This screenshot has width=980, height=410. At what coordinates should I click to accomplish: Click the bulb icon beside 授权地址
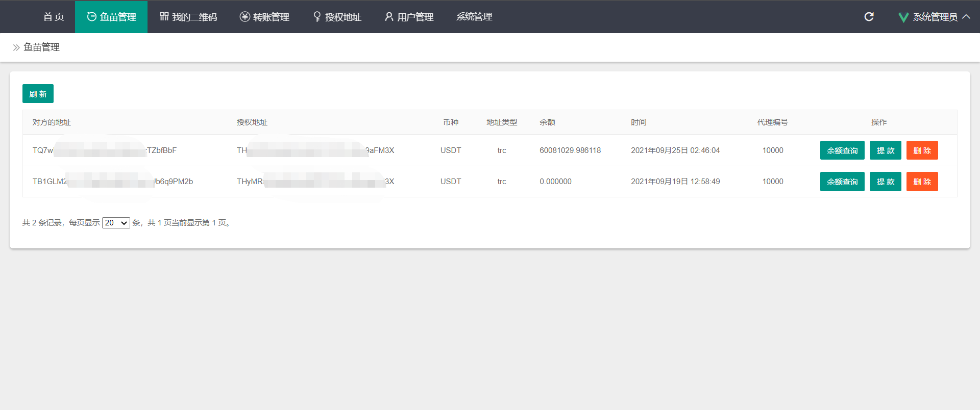[317, 17]
